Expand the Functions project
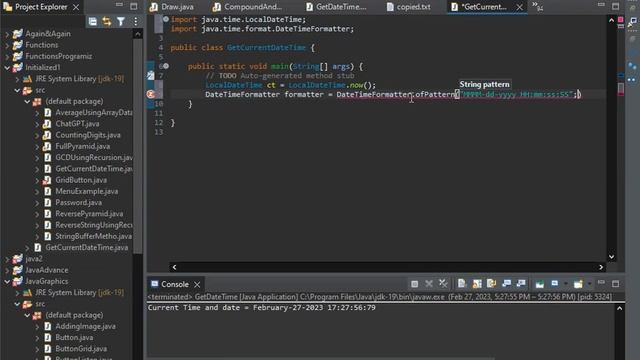 click(x=7, y=45)
